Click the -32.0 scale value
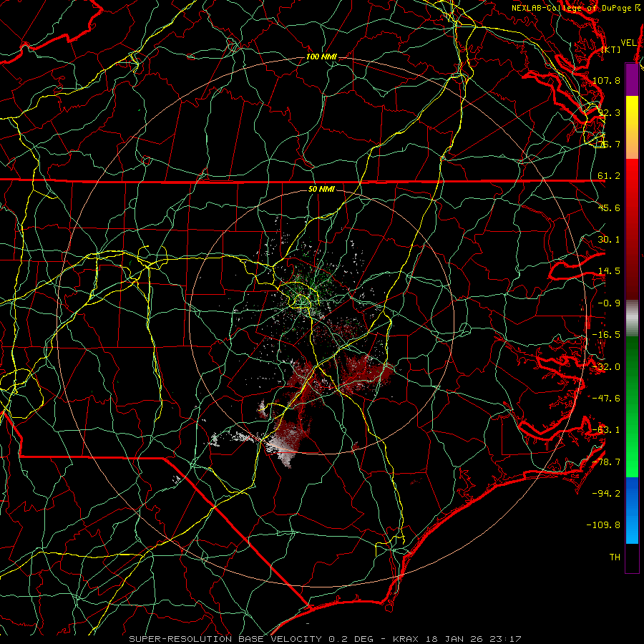Viewport: 644px width, 644px height. coord(607,367)
